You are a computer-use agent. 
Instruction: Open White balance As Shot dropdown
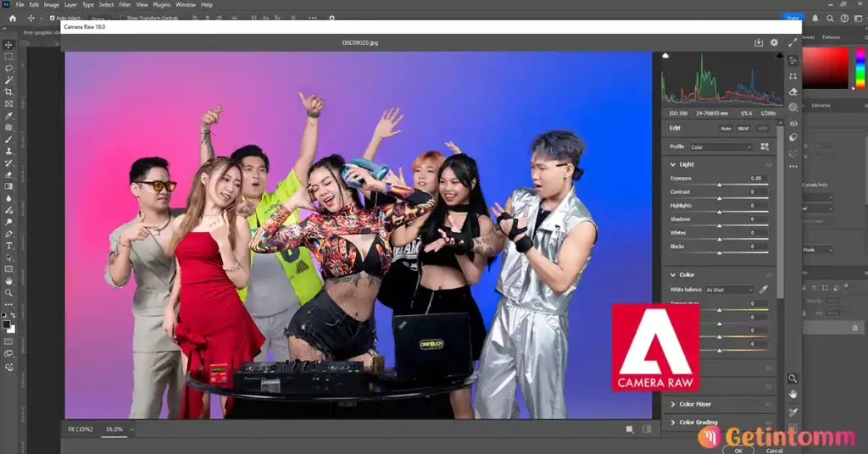(729, 290)
